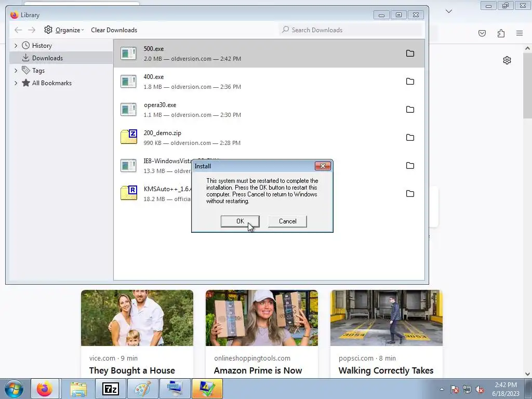Select the 400.exe download entry
The image size is (532, 399).
tap(269, 82)
